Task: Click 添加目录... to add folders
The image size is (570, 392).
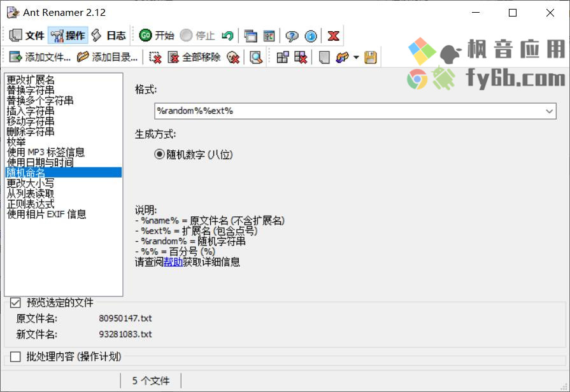Action: point(107,57)
